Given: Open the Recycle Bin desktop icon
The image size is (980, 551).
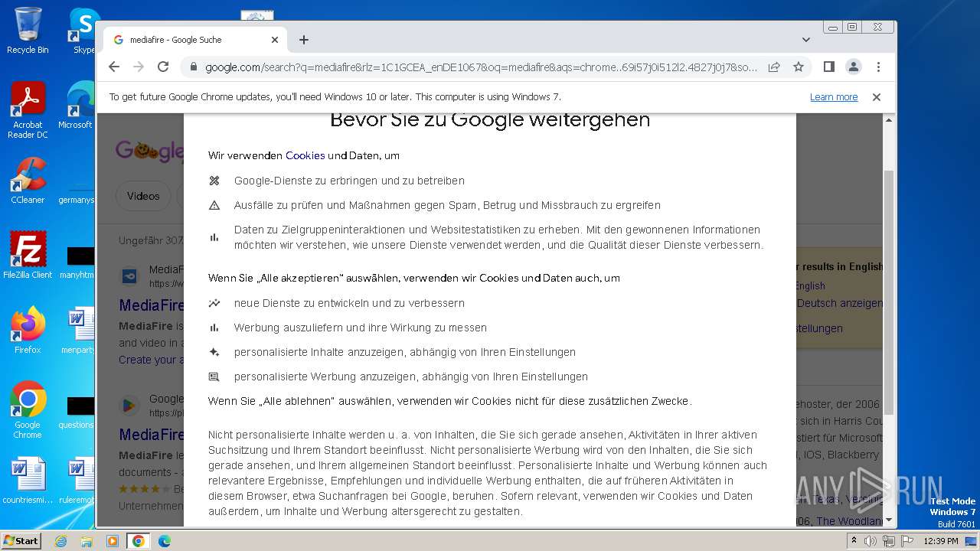Looking at the screenshot, I should (x=28, y=31).
